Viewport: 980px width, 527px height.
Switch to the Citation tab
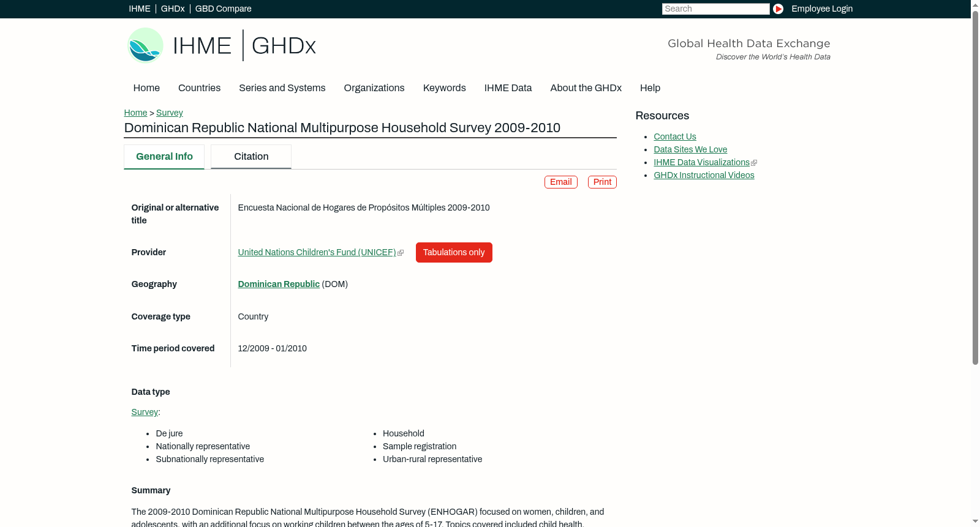251,157
